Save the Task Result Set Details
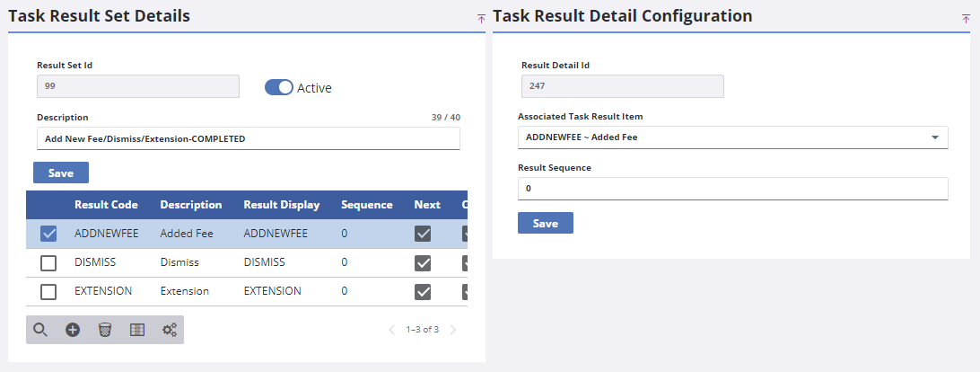 [61, 173]
